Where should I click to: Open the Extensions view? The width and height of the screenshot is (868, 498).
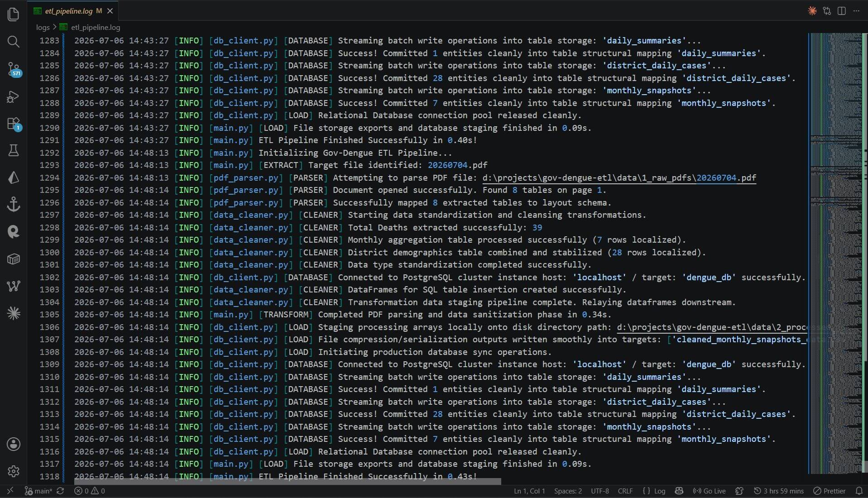click(x=14, y=124)
